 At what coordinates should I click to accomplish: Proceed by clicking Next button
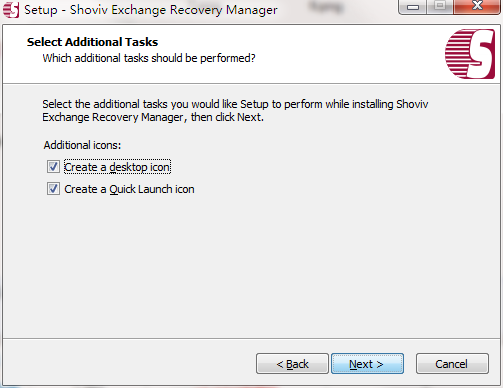(x=367, y=364)
